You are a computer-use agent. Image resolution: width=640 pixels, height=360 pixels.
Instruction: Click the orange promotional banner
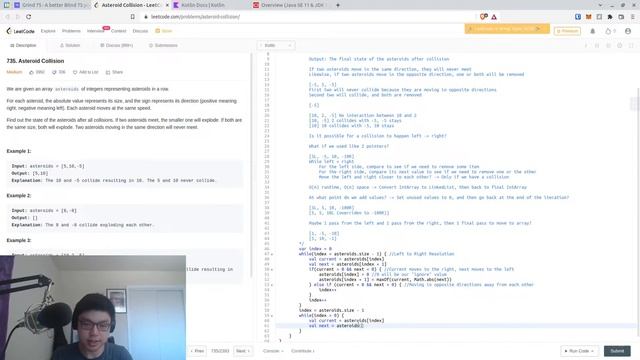pos(507,29)
